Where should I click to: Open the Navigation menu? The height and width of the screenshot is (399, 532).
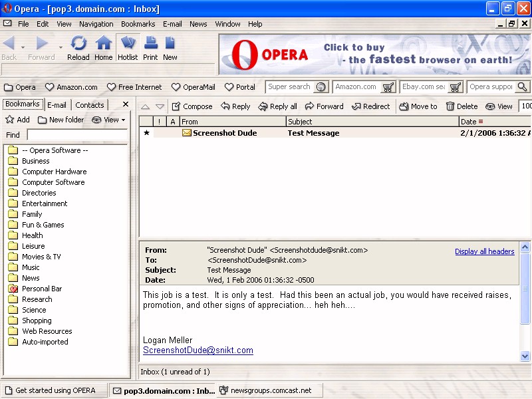pos(96,24)
